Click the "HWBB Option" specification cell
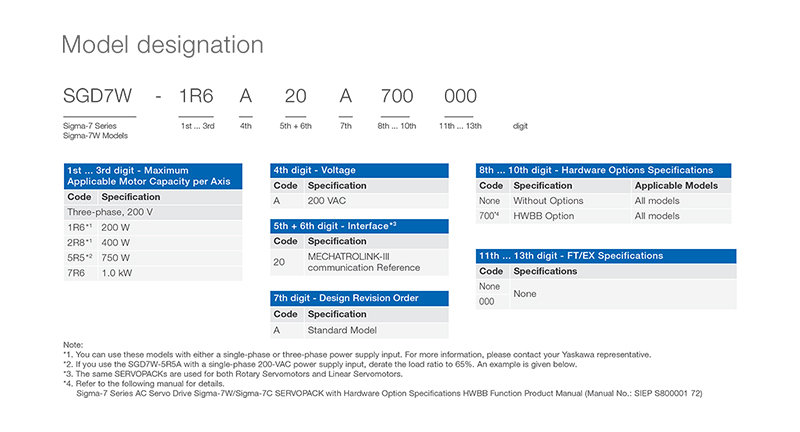Screen dimensions: 800x432 (x=543, y=216)
